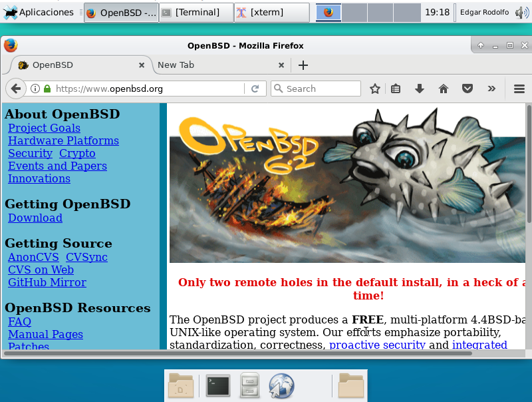Open the globe browser icon in the dock

tap(281, 385)
